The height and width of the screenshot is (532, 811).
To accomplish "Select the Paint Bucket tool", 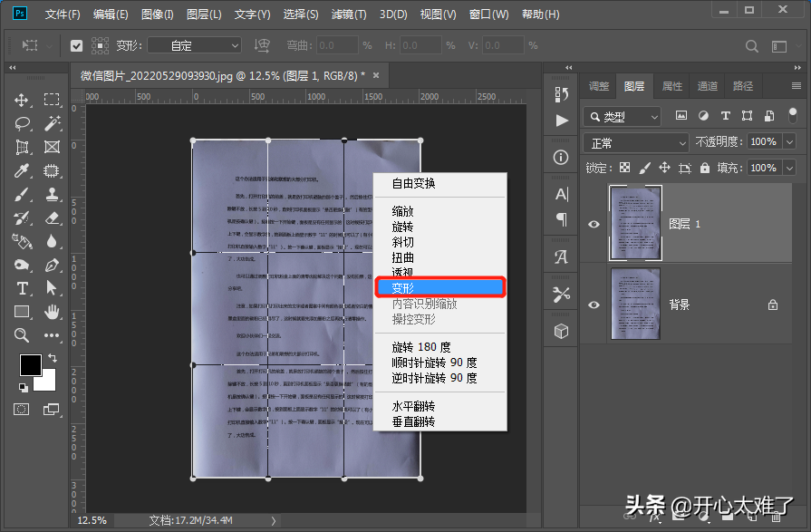I will coord(22,242).
